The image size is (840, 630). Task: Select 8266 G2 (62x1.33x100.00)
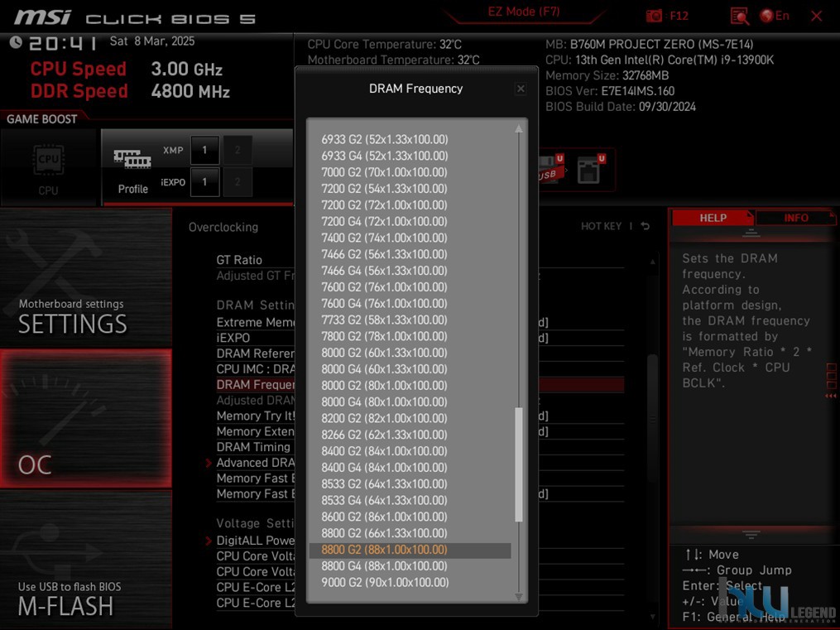click(384, 435)
